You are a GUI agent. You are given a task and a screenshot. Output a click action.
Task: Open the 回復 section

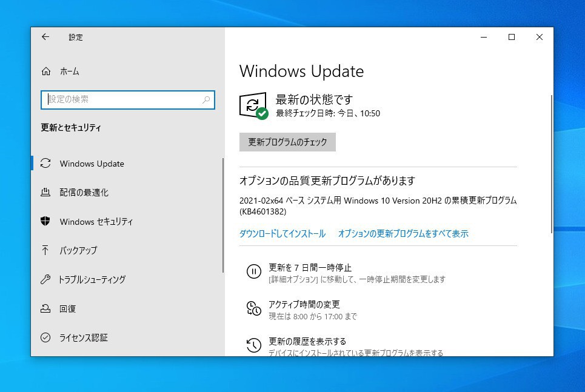pyautogui.click(x=67, y=308)
